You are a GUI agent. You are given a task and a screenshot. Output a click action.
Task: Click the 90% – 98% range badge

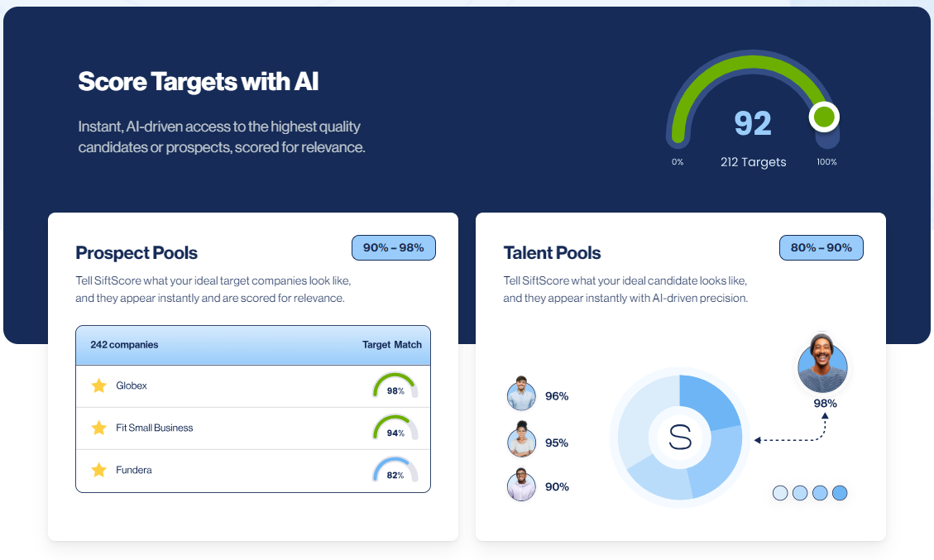click(394, 247)
